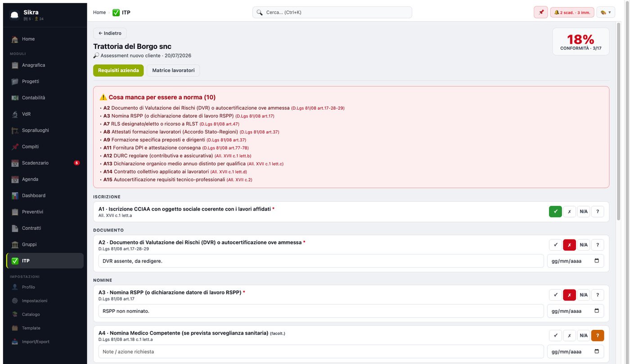Click the red pushpin button in top bar
Image resolution: width=630 pixels, height=364 pixels.
click(541, 12)
